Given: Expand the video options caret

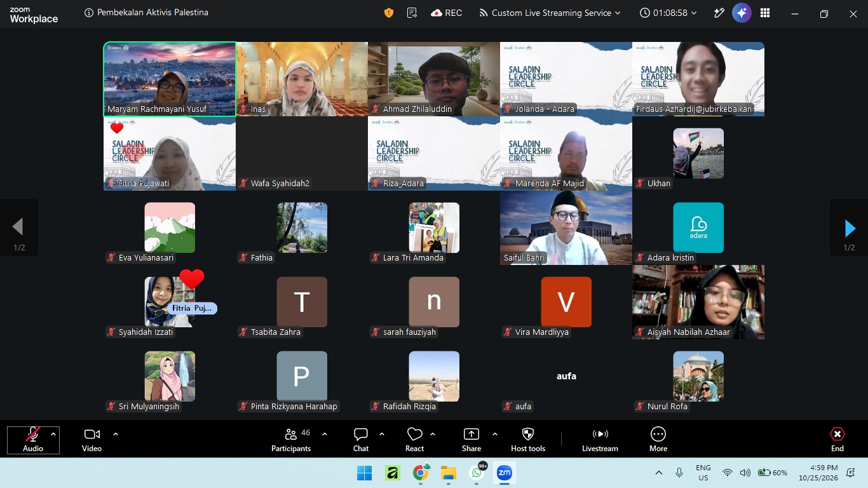Looking at the screenshot, I should click(116, 434).
